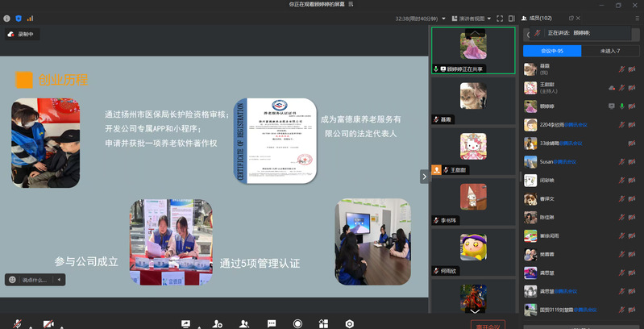Toggle microphone mute in bottom toolbar
The width and height of the screenshot is (644, 329).
18,323
